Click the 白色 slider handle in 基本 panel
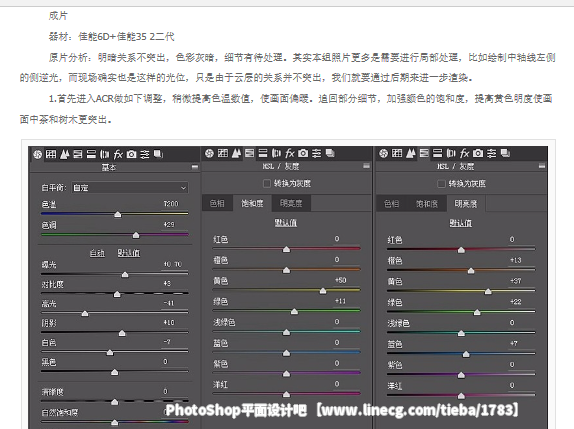Viewport: 574px width, 429px height. (110, 352)
